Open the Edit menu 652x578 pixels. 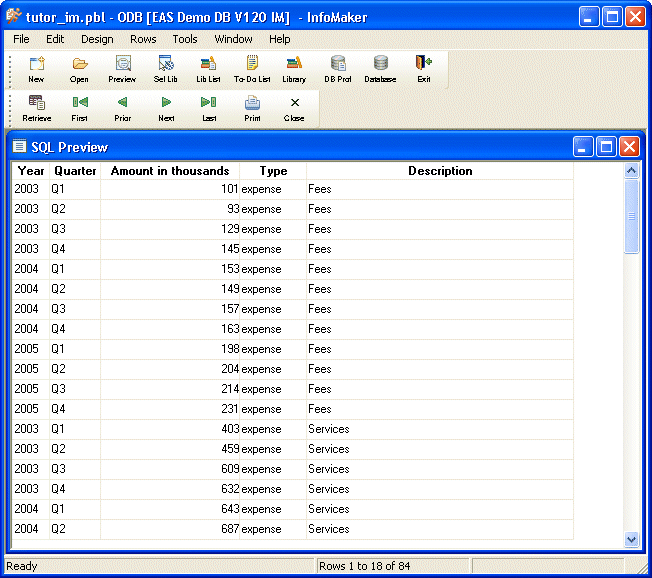[x=55, y=39]
